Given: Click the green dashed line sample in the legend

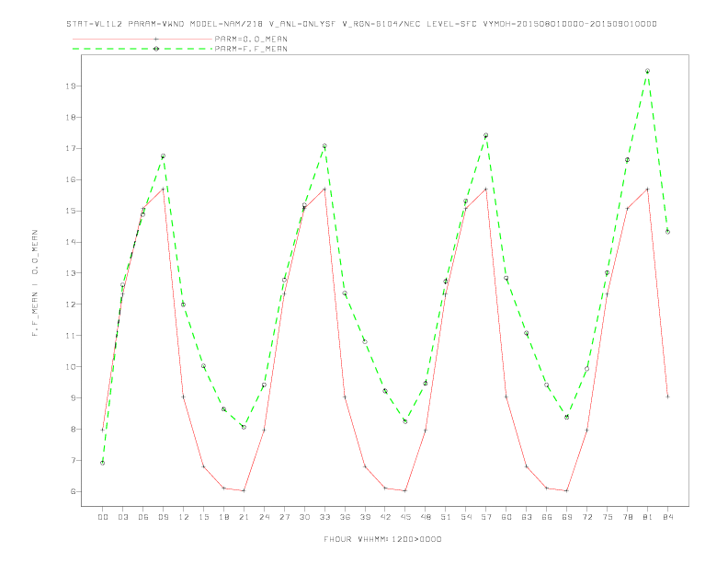Looking at the screenshot, I should pyautogui.click(x=142, y=49).
